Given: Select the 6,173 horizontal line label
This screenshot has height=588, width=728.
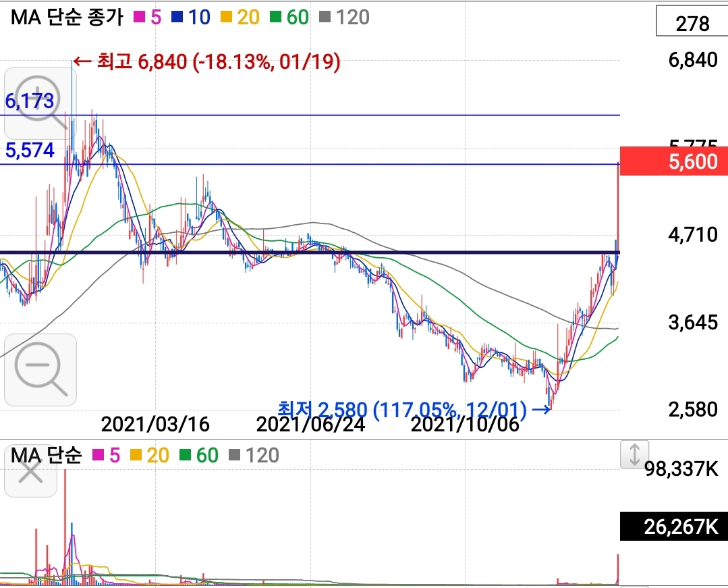Looking at the screenshot, I should [30, 101].
